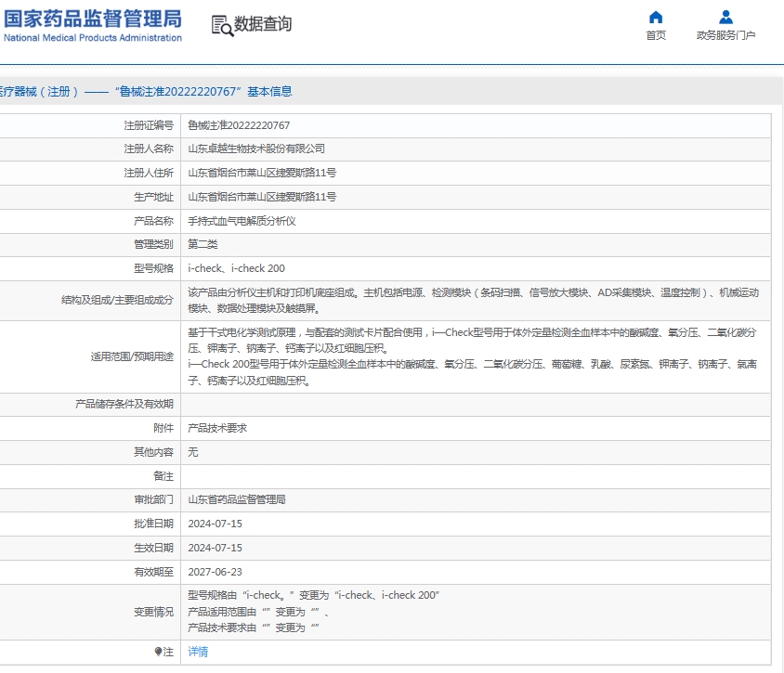Click the 产品名称 row label
Screen dimensions: 784x673
coord(153,221)
